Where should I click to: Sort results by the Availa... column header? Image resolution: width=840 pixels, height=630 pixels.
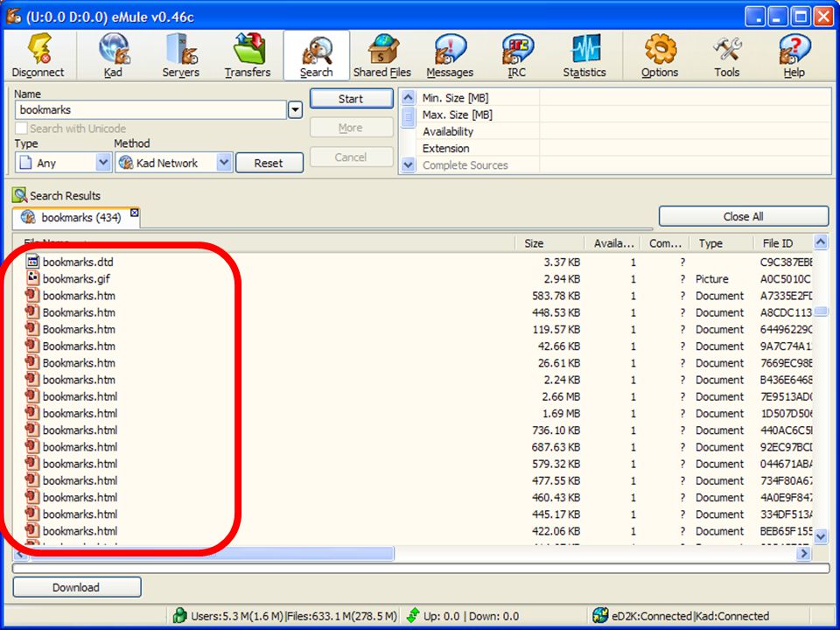pos(614,243)
